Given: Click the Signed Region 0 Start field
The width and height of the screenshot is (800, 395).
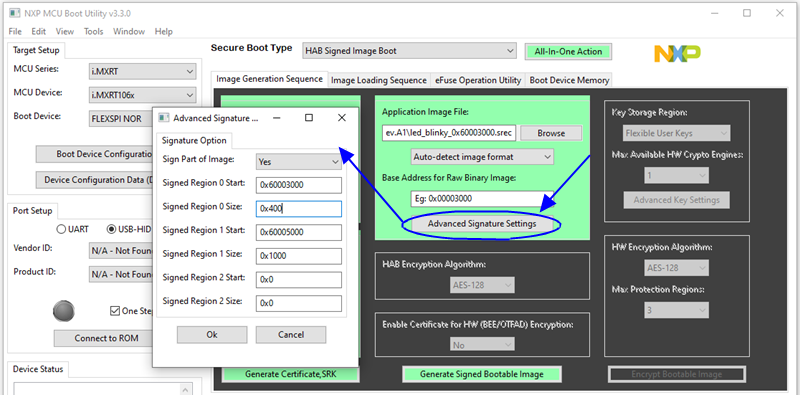Looking at the screenshot, I should 299,185.
